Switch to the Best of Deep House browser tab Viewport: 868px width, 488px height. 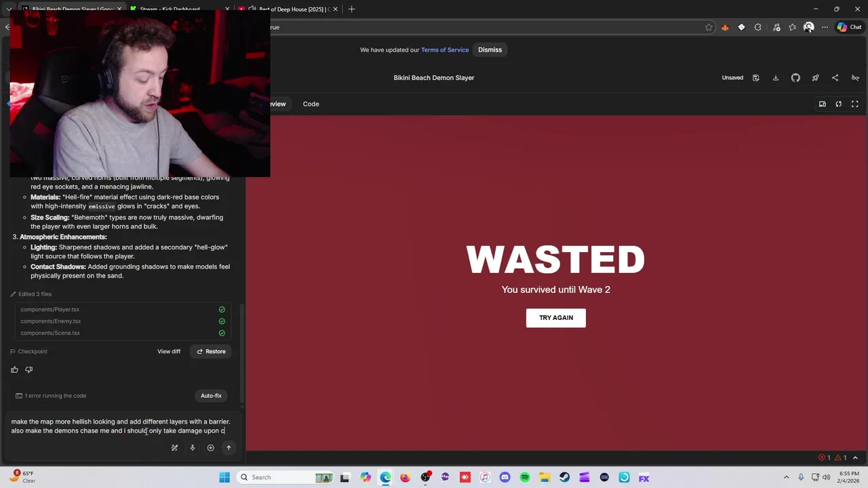point(289,9)
